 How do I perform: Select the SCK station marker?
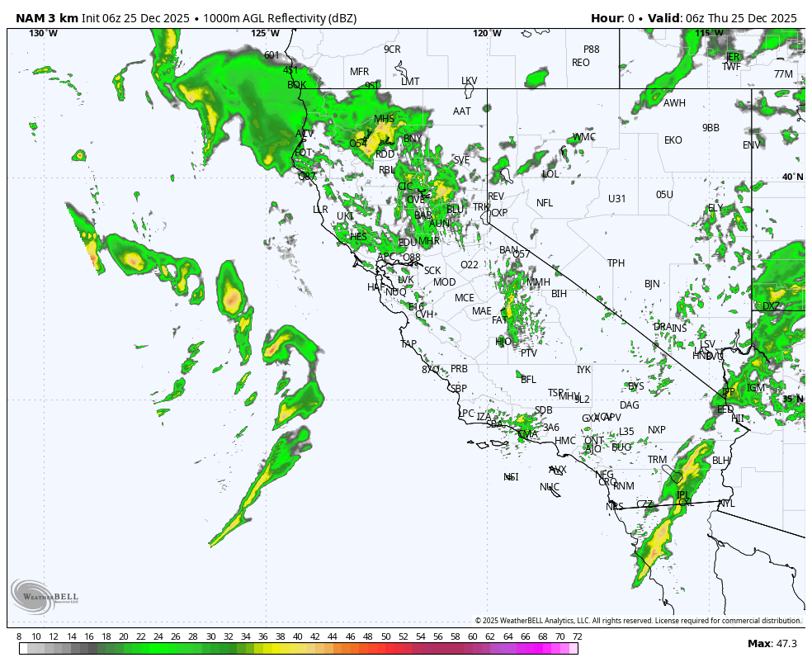(x=431, y=269)
